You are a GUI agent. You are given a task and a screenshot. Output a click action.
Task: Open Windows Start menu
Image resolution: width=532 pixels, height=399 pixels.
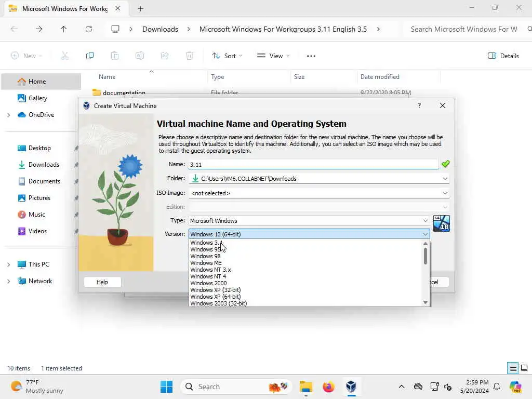[166, 387]
